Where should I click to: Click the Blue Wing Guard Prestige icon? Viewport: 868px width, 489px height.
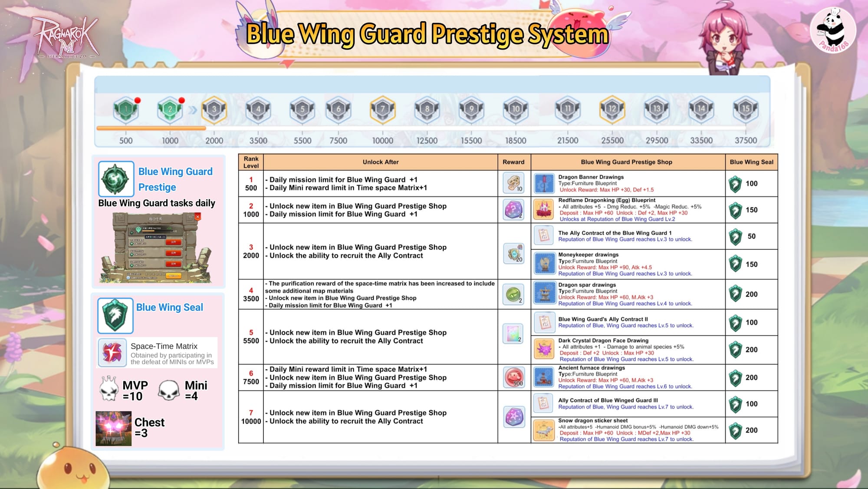coord(116,179)
